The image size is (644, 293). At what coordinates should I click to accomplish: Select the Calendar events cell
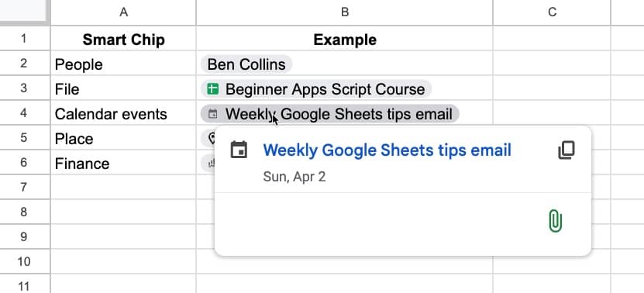point(123,114)
